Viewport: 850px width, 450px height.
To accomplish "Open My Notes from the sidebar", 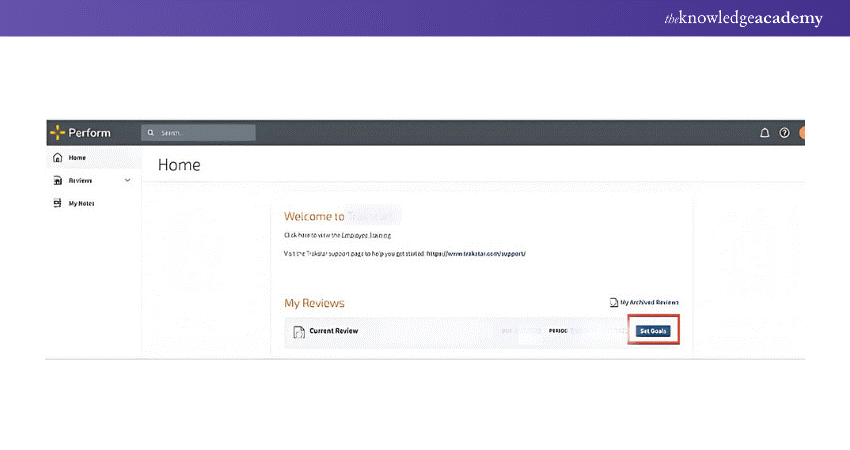I will (x=81, y=203).
